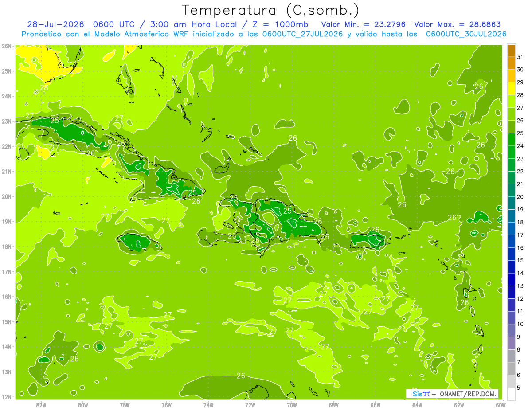Pick the yellow color band between 28 and 29
Screen dimensions: 532x411
[511, 89]
